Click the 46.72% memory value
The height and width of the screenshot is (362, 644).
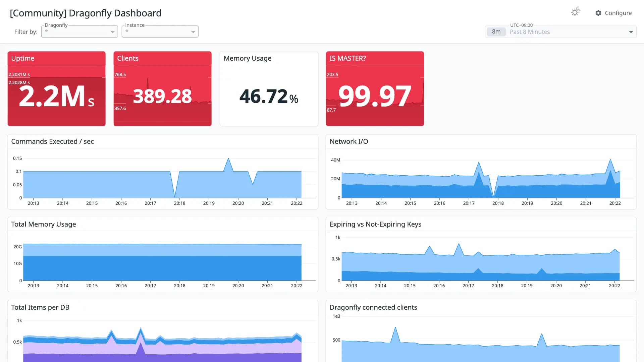click(x=269, y=97)
